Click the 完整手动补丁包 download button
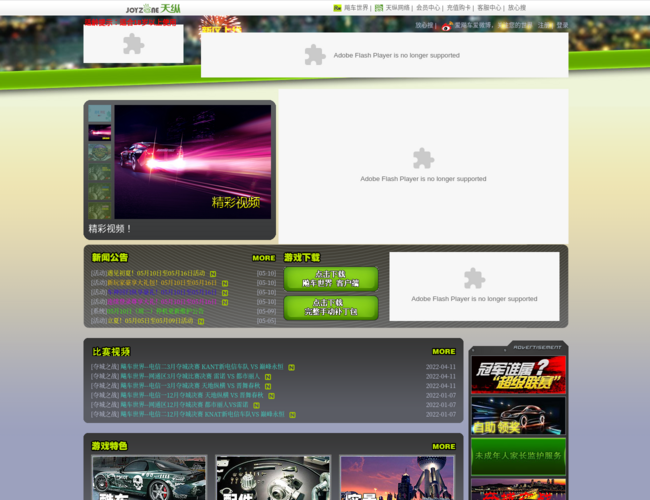 [x=330, y=307]
